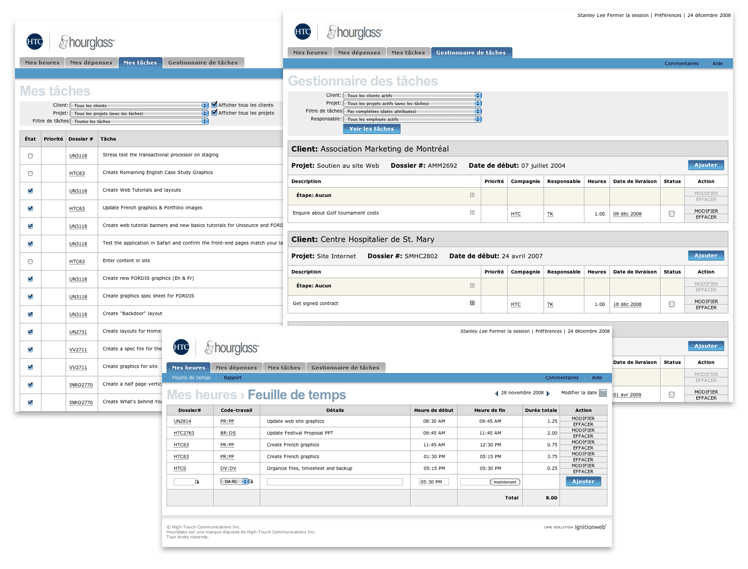Open Responsable dropdown Tous les employés actifs
748x569 pixels.
[412, 119]
